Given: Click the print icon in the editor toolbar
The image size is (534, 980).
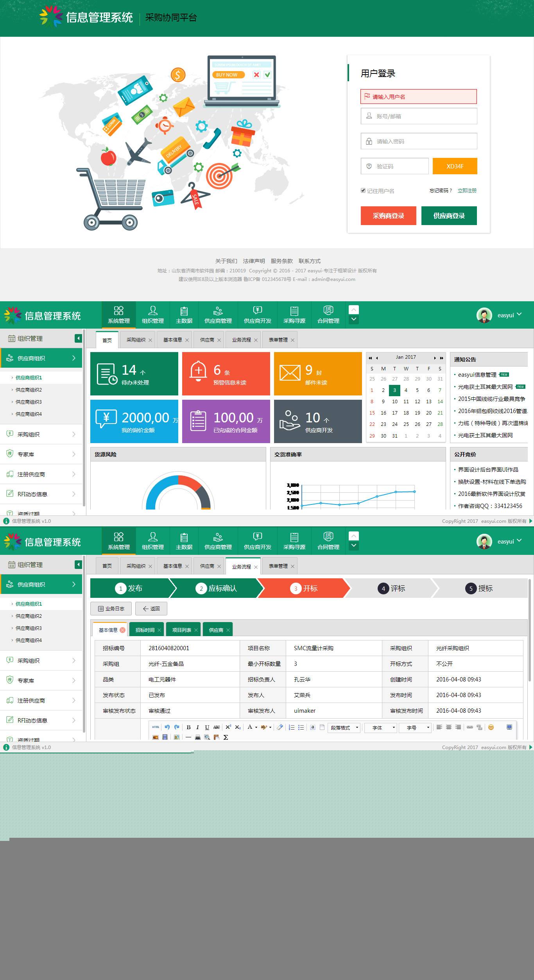Looking at the screenshot, I should [198, 737].
